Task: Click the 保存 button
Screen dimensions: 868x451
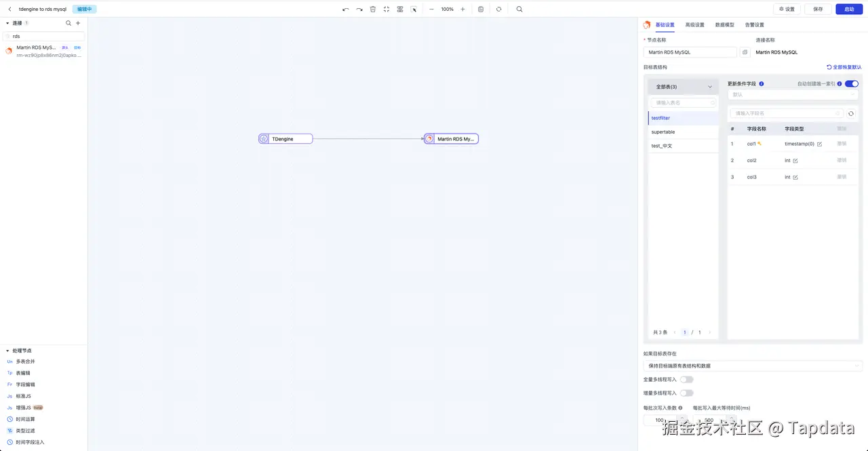Action: coord(818,9)
